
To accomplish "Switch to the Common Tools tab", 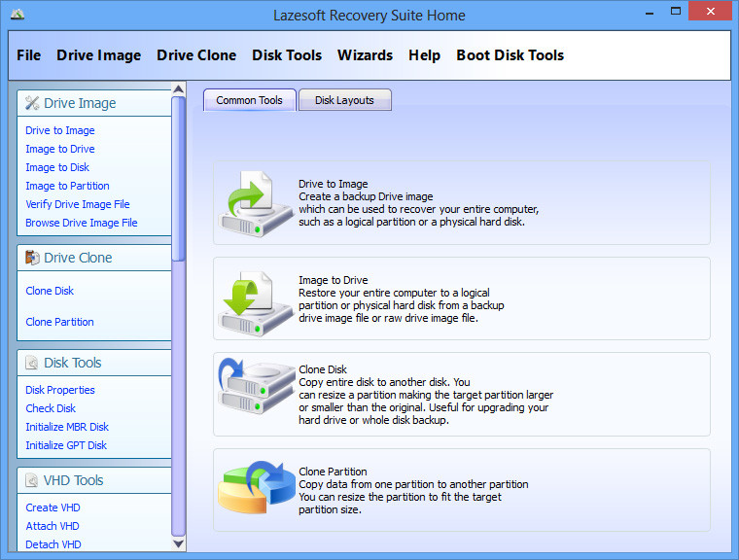I will pyautogui.click(x=249, y=100).
